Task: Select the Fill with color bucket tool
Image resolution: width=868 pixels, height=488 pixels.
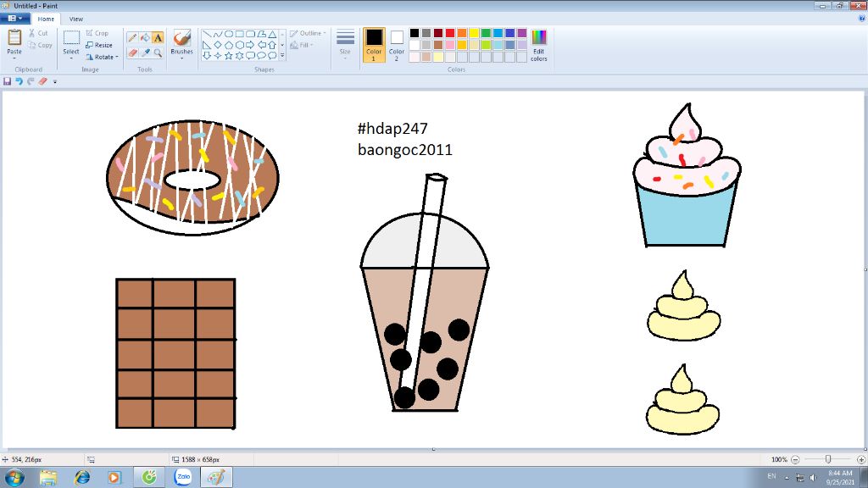Action: click(x=145, y=37)
